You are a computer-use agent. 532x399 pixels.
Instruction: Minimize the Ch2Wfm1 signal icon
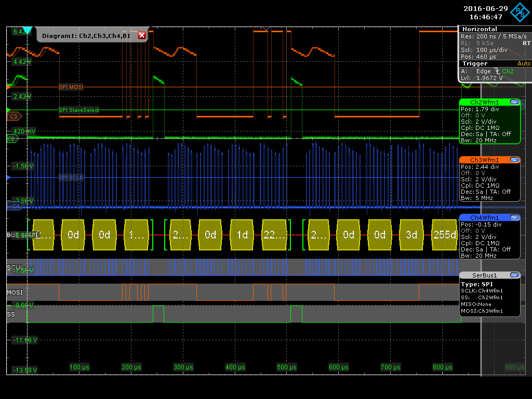(515, 102)
